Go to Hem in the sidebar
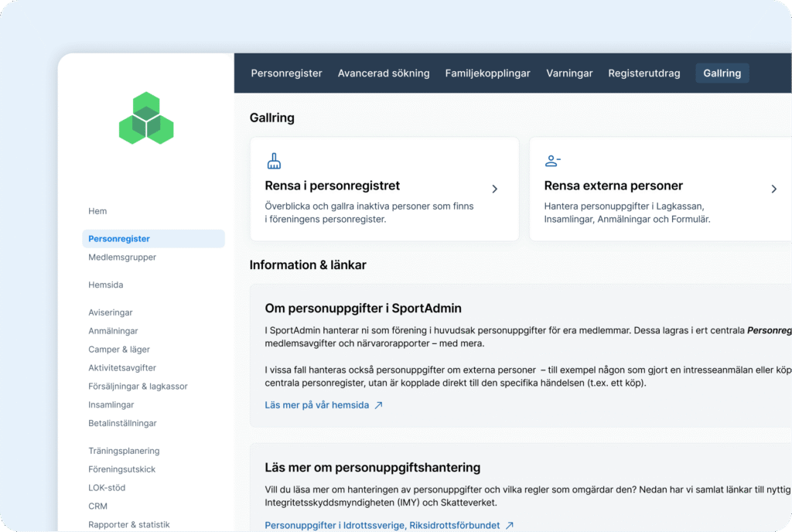Image resolution: width=792 pixels, height=532 pixels. point(97,211)
